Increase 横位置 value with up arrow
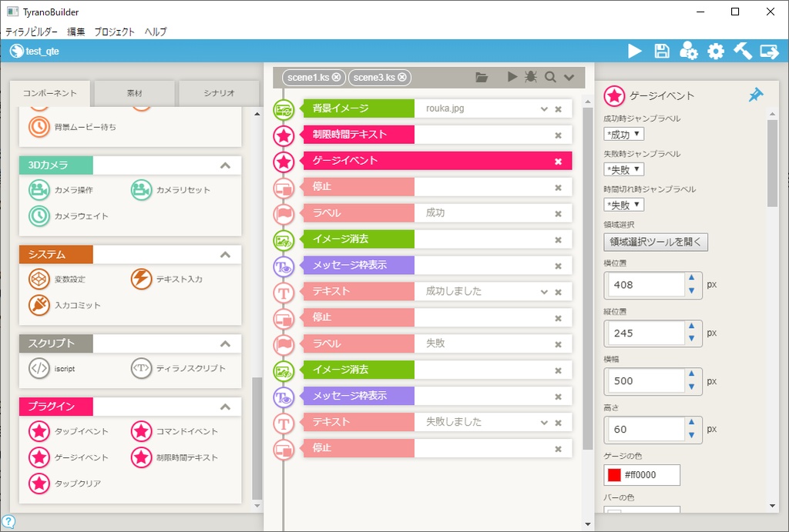The image size is (789, 532). coord(691,278)
